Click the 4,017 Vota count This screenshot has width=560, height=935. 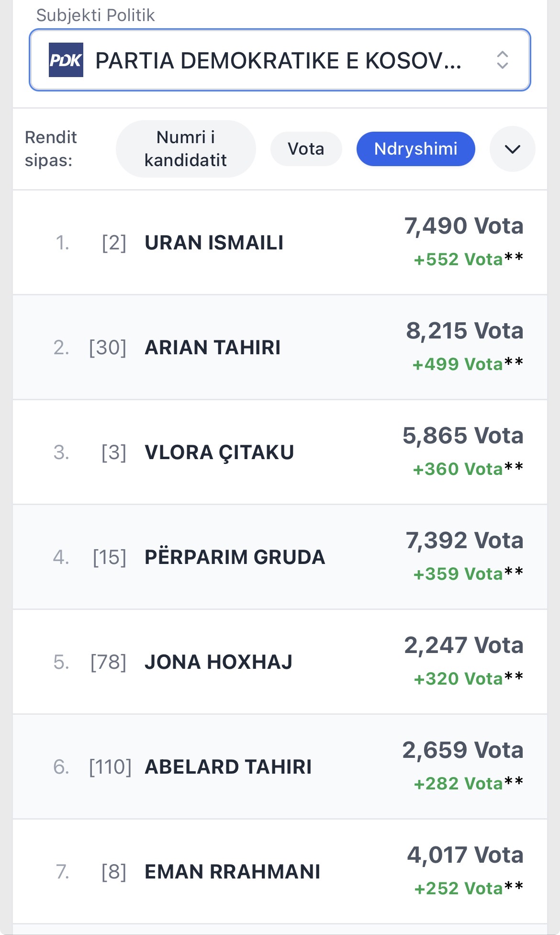(x=465, y=855)
